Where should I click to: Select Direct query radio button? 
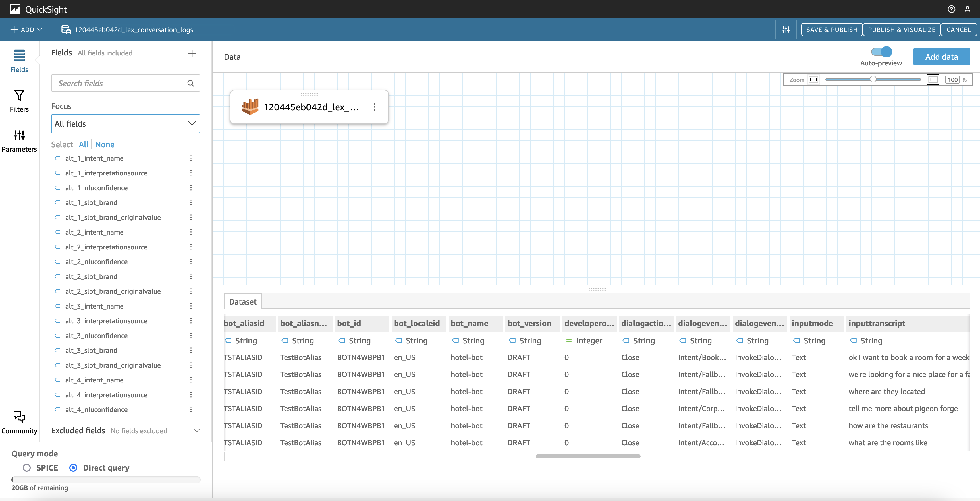click(x=73, y=467)
